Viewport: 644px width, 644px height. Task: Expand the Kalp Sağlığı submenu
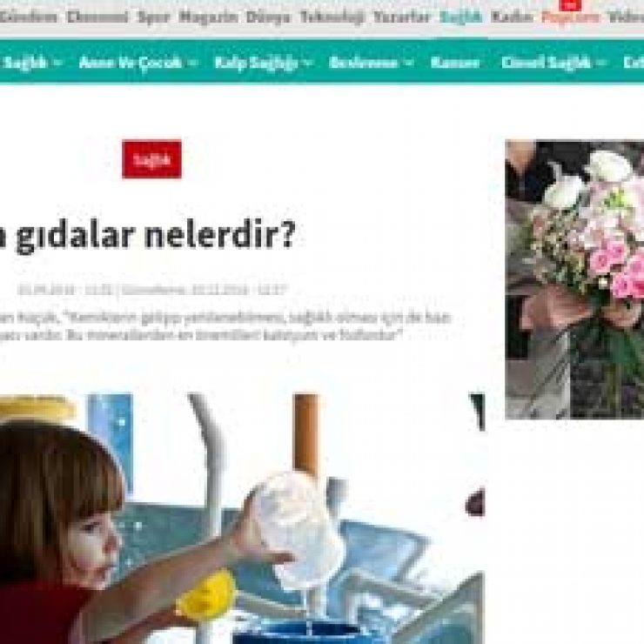click(x=309, y=64)
